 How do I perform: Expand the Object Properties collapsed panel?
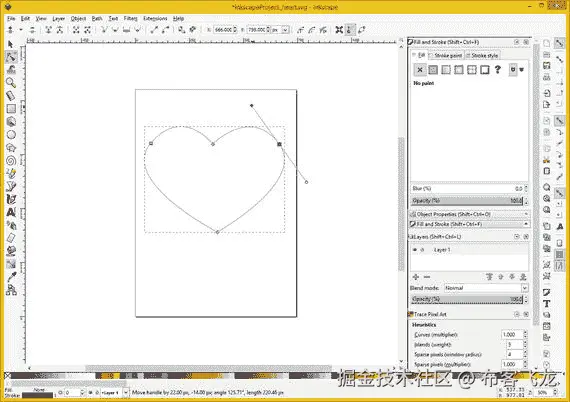[469, 214]
